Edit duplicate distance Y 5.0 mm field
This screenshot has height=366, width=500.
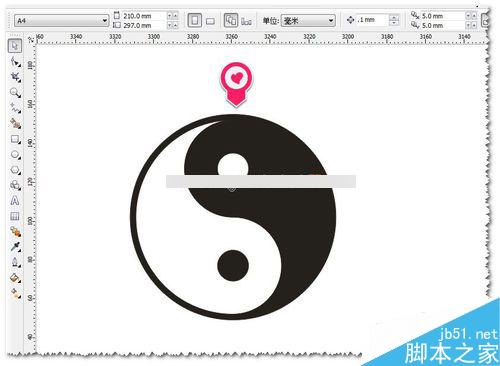coord(442,25)
